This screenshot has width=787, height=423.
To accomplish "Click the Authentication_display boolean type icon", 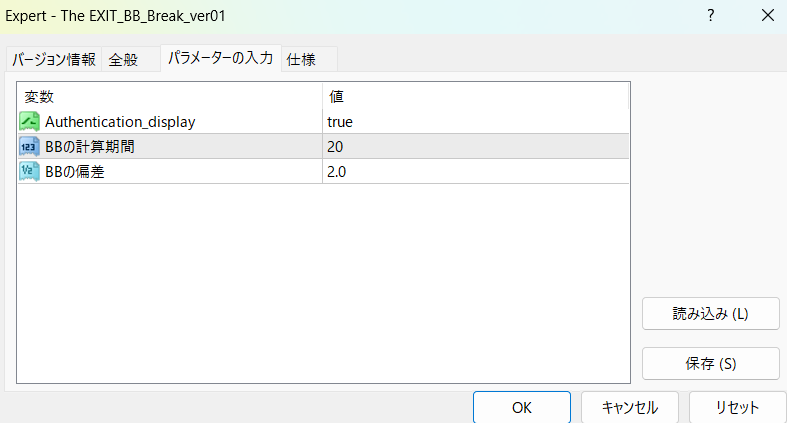I will (29, 122).
